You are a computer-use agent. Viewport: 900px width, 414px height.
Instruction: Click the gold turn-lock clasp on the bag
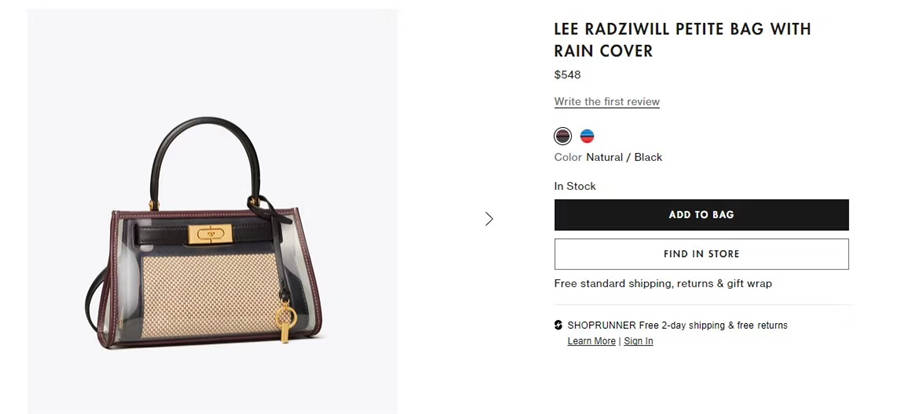pos(210,234)
